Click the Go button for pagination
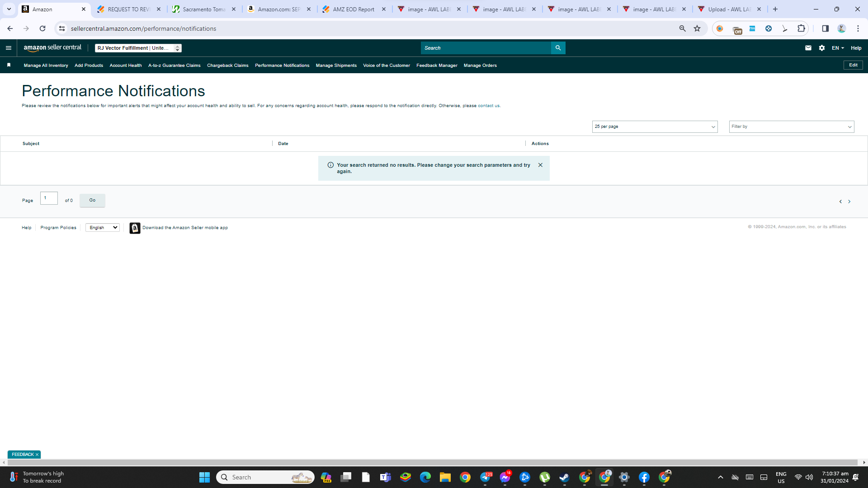This screenshot has height=488, width=868. click(x=92, y=200)
